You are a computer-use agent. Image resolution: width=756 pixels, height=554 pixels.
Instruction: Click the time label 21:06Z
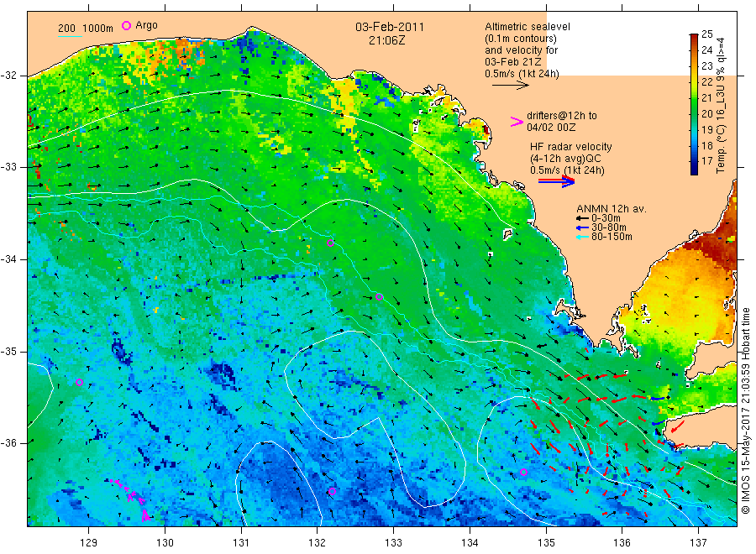click(x=386, y=41)
